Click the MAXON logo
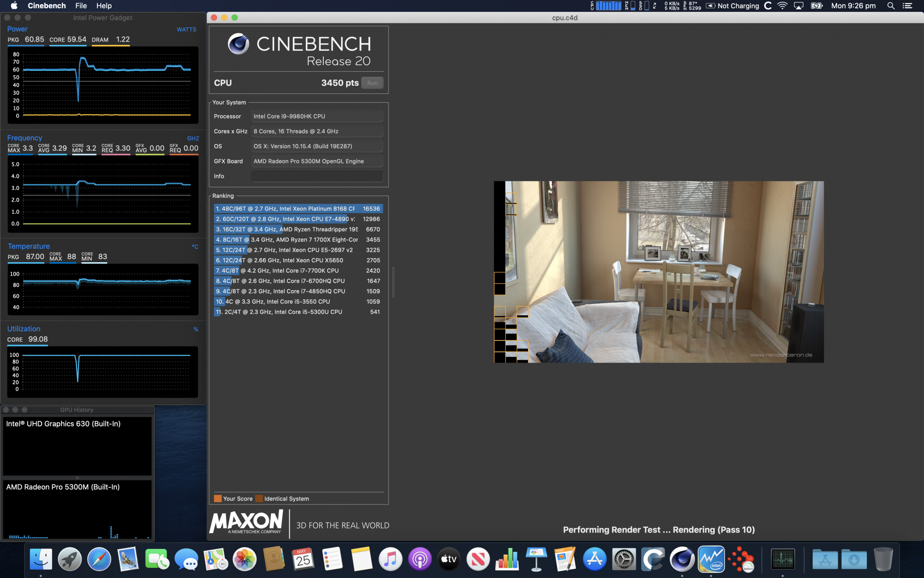 point(246,523)
